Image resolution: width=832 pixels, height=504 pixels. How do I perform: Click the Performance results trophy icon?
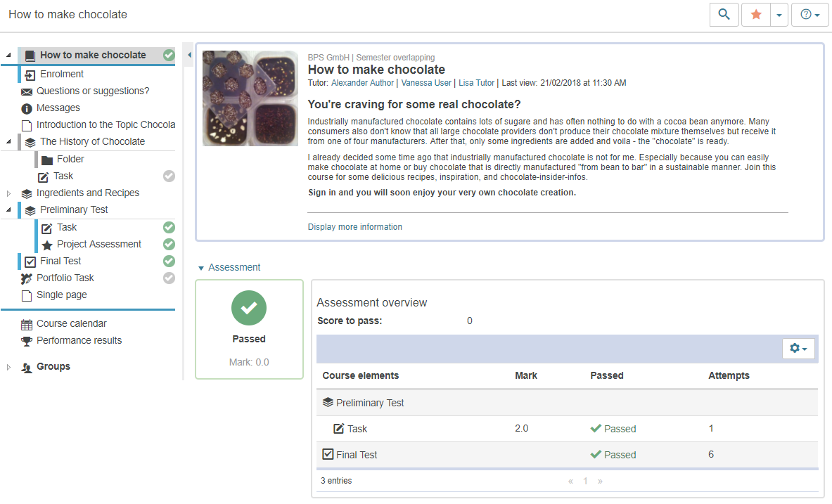pos(27,341)
